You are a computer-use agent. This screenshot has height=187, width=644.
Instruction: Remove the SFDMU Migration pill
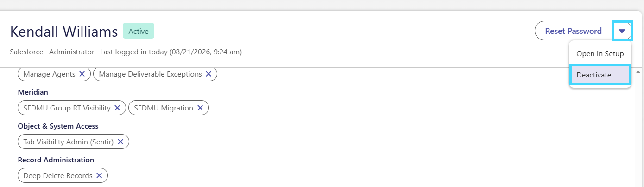point(200,108)
